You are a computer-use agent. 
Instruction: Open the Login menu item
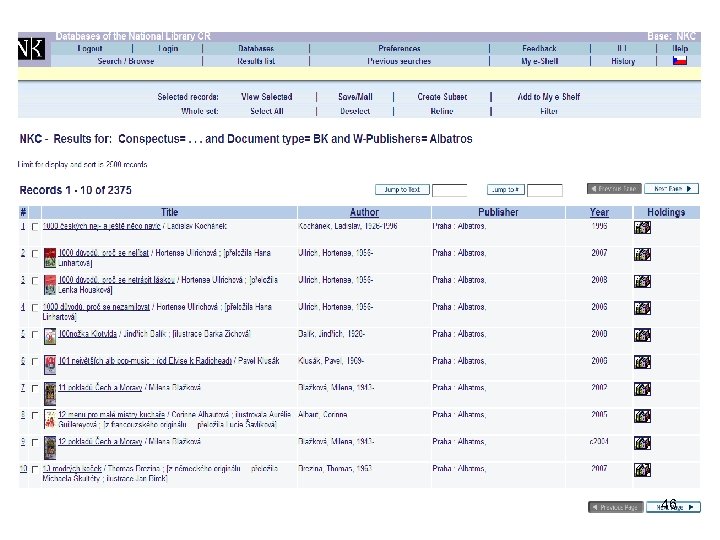point(168,48)
